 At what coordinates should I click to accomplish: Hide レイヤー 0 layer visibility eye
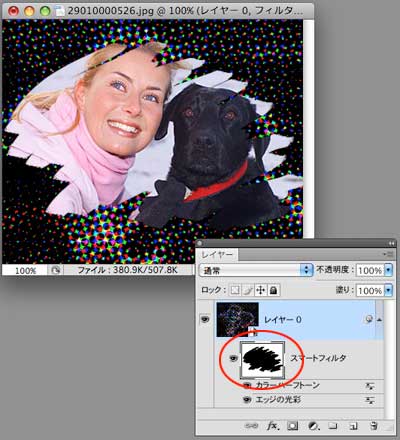click(204, 319)
